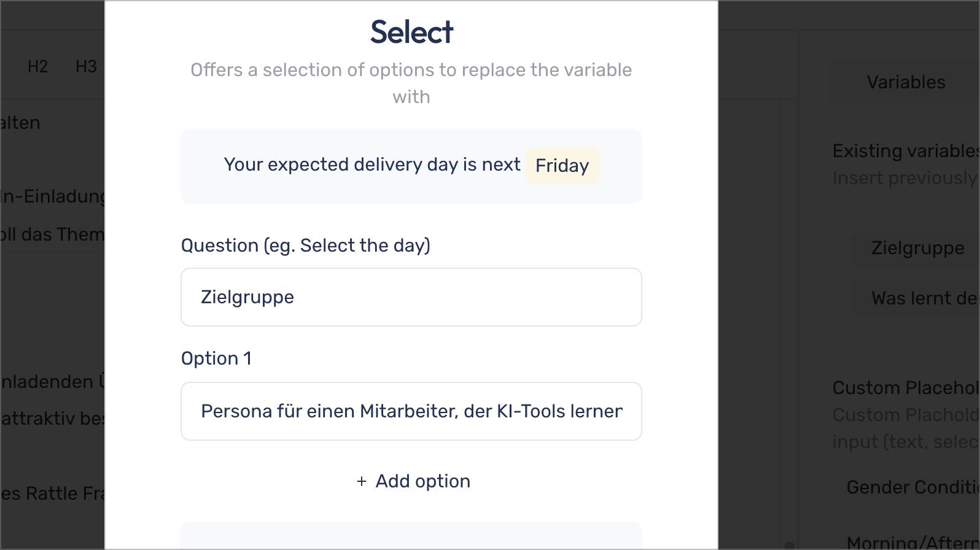Click the 'Offers a selection of options' description
This screenshot has height=550, width=980.
point(411,83)
